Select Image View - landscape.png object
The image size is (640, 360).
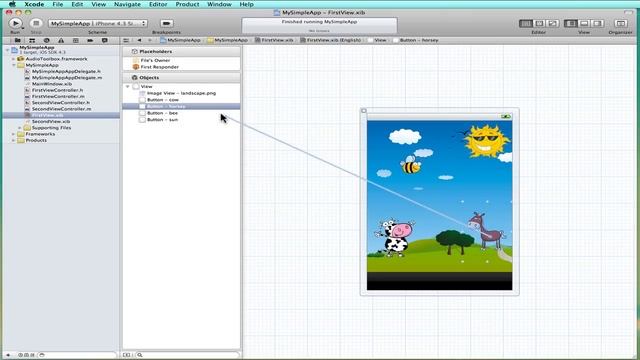181,93
